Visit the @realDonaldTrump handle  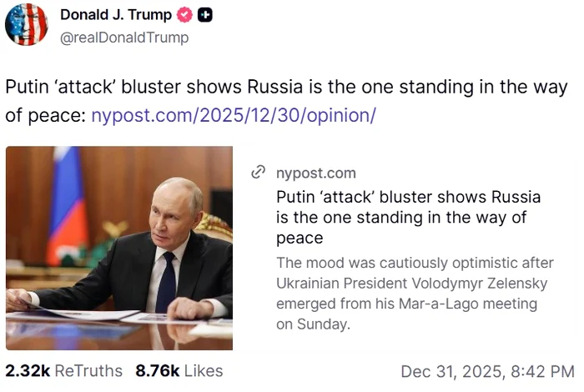click(124, 38)
